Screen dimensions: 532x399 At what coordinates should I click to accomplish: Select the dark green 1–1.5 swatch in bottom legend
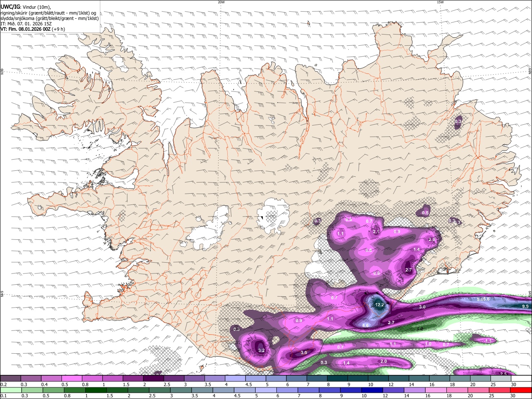pyautogui.click(x=96, y=390)
